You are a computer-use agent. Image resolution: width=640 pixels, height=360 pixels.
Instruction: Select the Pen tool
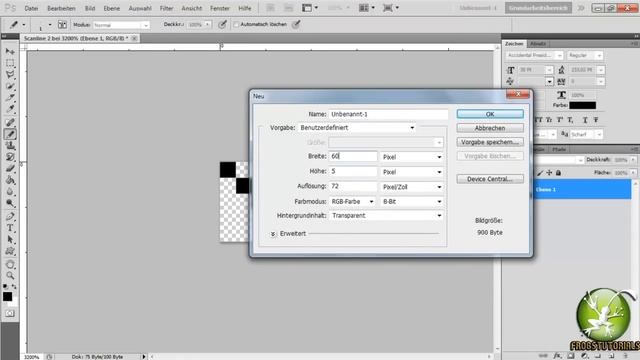tap(10, 216)
